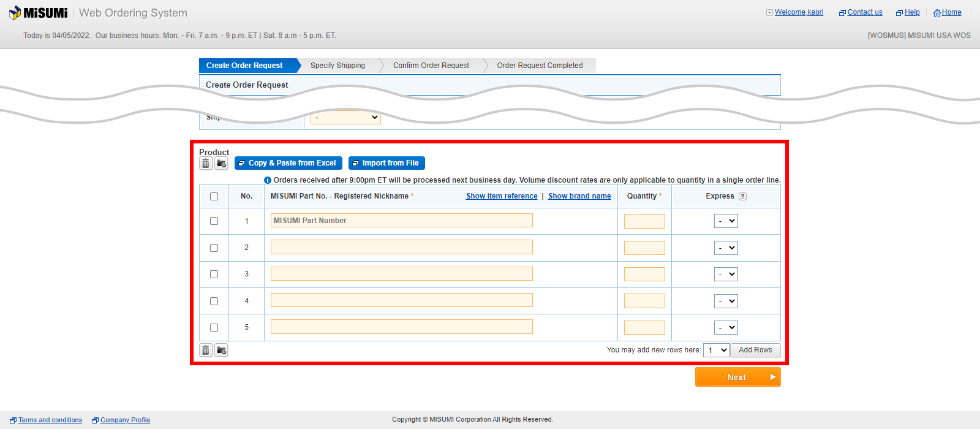
Task: Click the Express help question mark icon
Action: coord(743,197)
